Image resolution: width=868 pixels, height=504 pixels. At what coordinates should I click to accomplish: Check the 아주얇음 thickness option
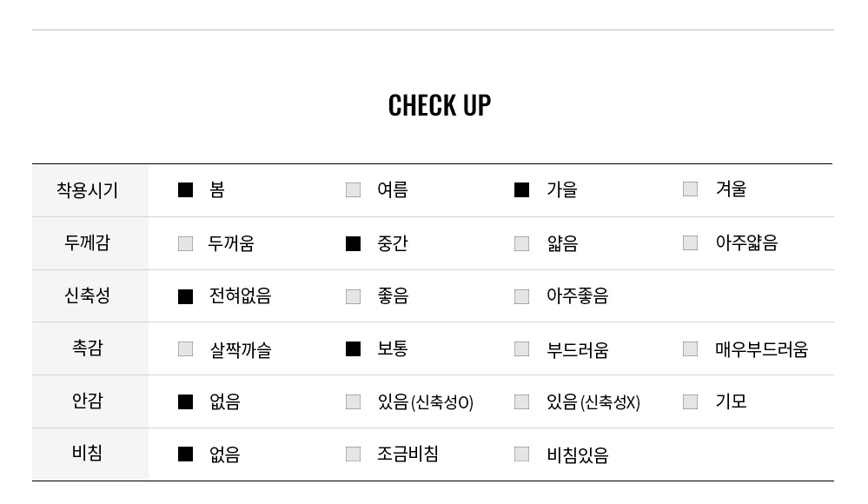(690, 242)
